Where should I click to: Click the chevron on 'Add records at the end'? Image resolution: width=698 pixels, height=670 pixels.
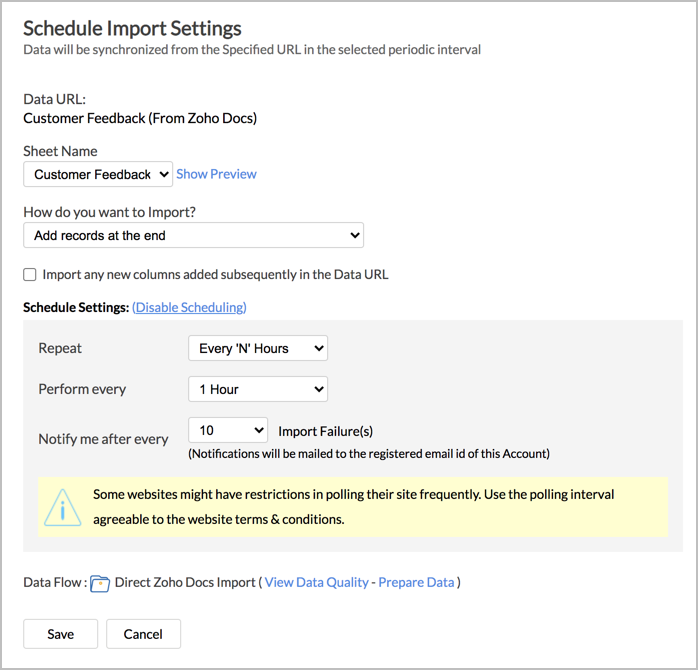[355, 235]
